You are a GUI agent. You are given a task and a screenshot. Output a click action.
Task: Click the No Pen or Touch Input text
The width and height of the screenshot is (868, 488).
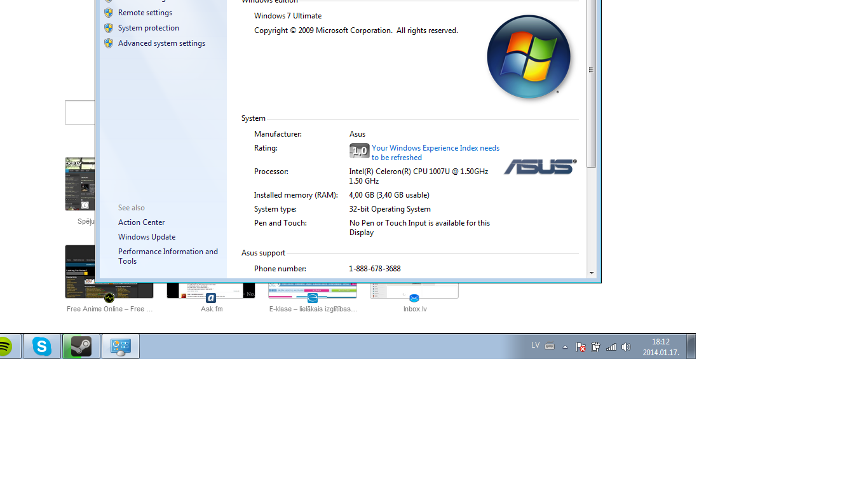(419, 227)
